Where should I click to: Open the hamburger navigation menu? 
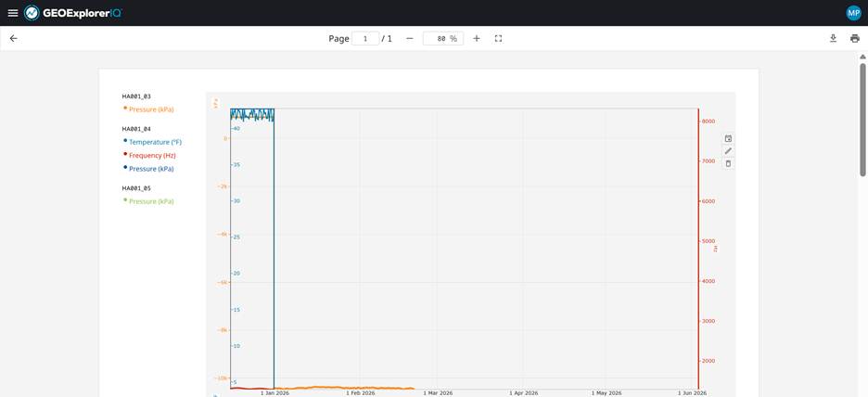(13, 13)
